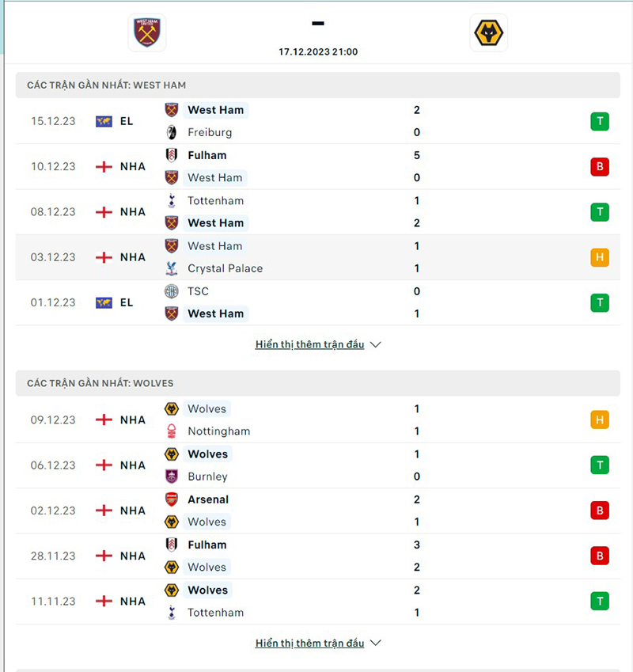Click the yellow H badge on Crystal Palace match
Viewport: 633px width, 672px height.
point(599,256)
